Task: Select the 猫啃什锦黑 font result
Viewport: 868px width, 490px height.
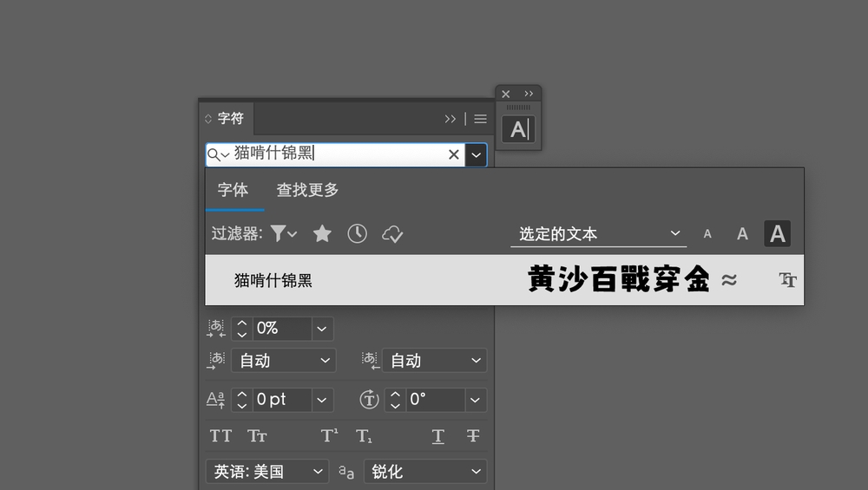Action: click(504, 280)
